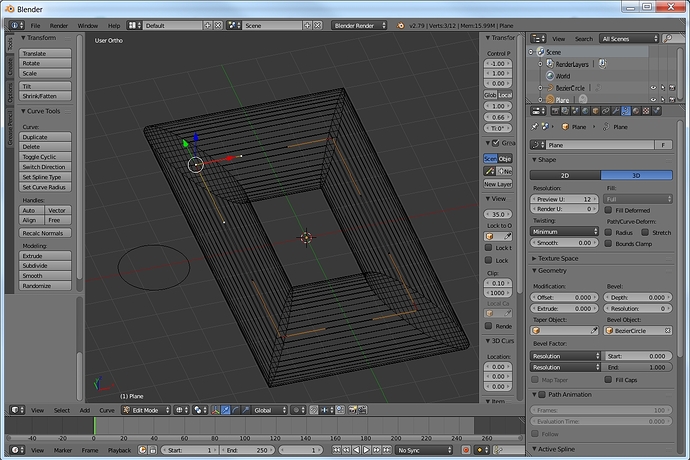The height and width of the screenshot is (460, 690).
Task: Click the OpenGL render image camera icon
Action: pyautogui.click(x=352, y=410)
